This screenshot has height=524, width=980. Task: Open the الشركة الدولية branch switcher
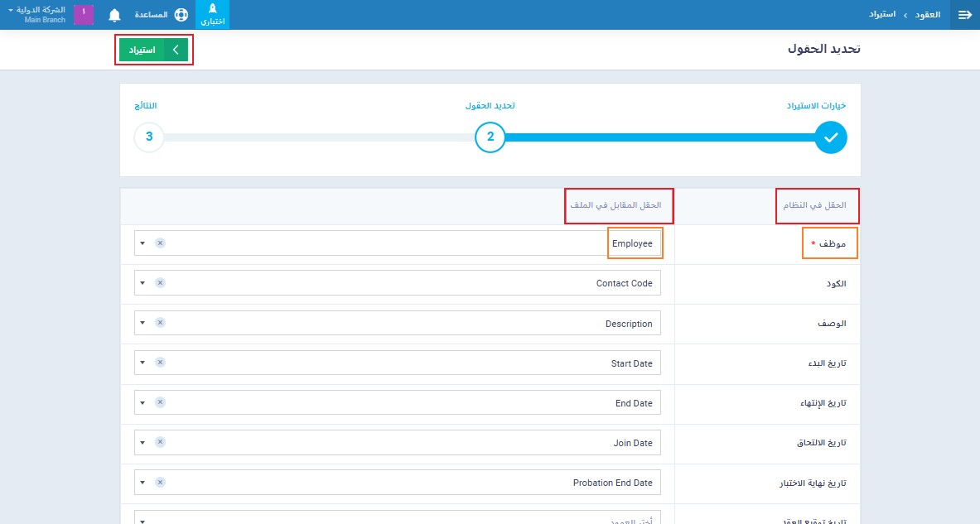[37, 14]
